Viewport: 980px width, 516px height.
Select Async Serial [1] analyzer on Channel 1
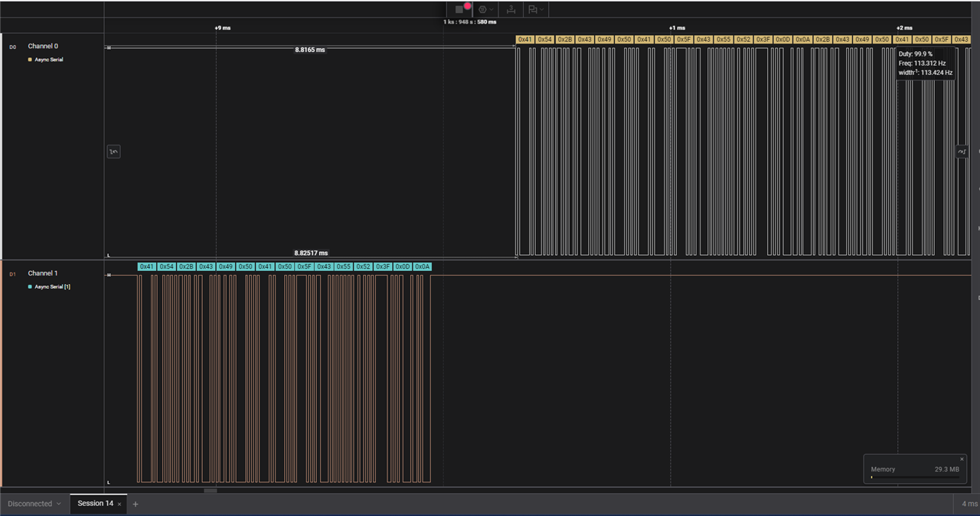(52, 286)
